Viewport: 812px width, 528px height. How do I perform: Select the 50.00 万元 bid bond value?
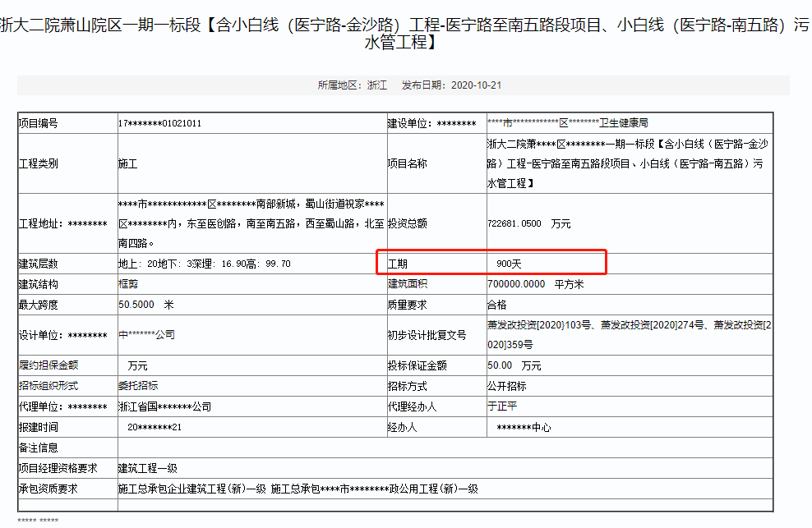pyautogui.click(x=514, y=365)
